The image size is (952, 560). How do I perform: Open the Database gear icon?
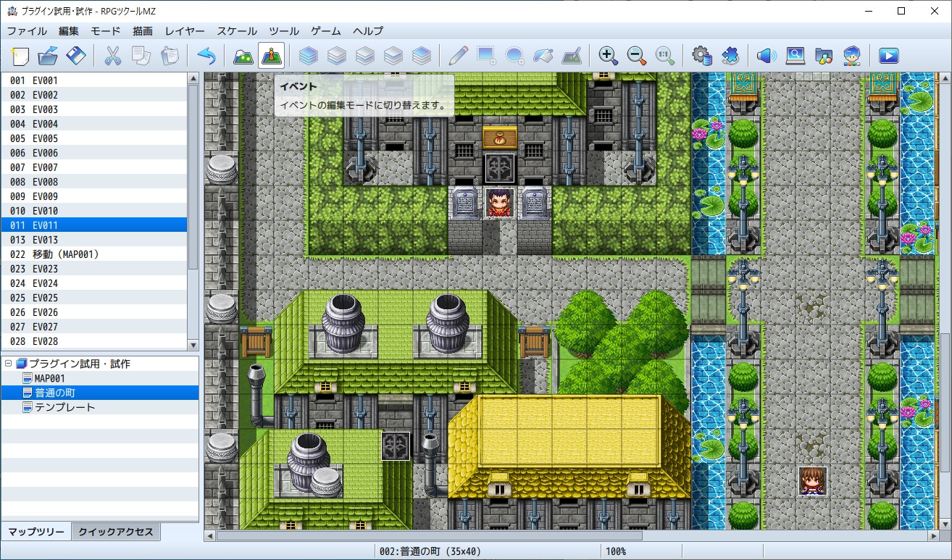[x=701, y=56]
